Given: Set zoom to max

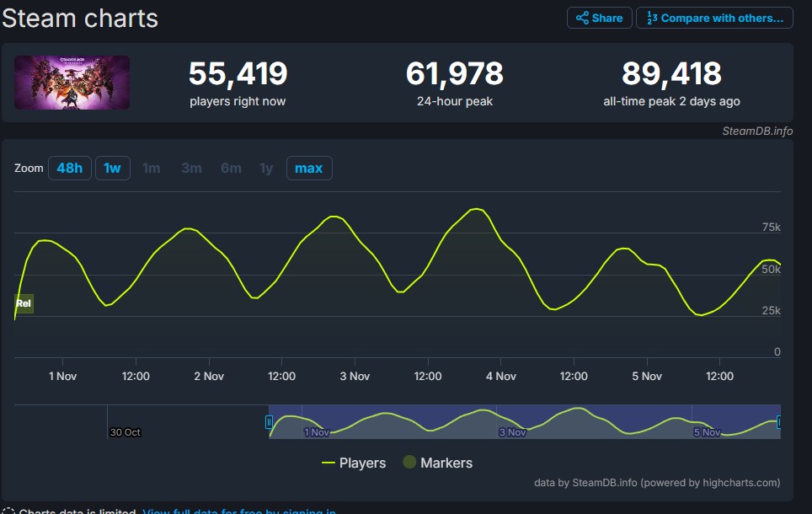Looking at the screenshot, I should (x=309, y=168).
